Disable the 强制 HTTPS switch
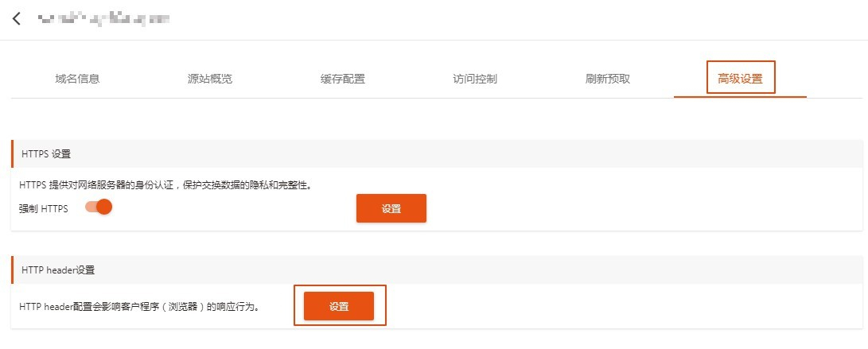 click(x=99, y=207)
